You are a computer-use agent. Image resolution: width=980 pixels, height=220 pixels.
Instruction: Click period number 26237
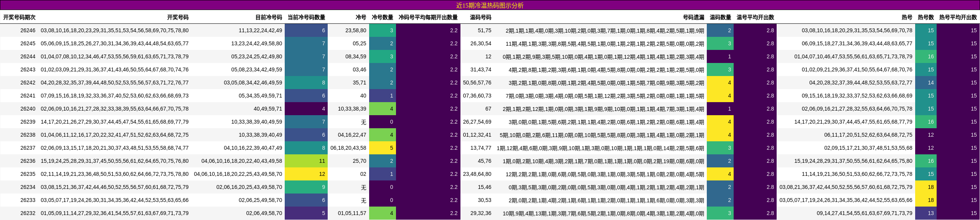[28, 148]
